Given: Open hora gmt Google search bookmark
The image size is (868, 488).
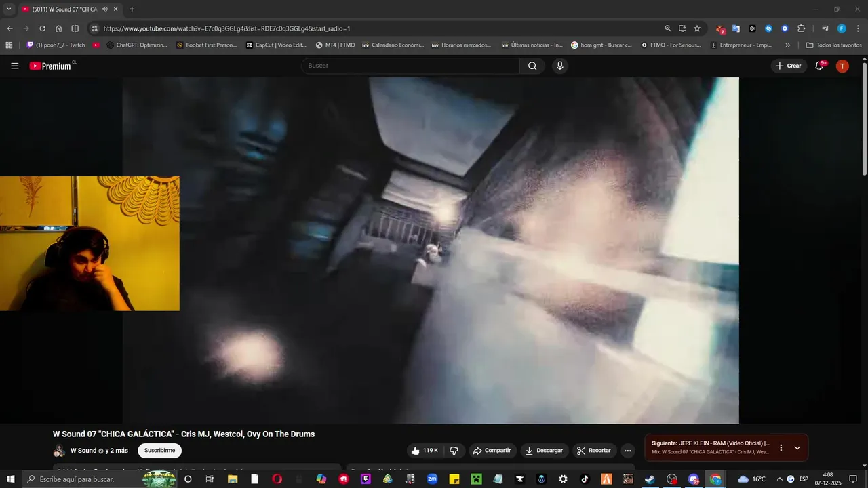Looking at the screenshot, I should point(601,45).
